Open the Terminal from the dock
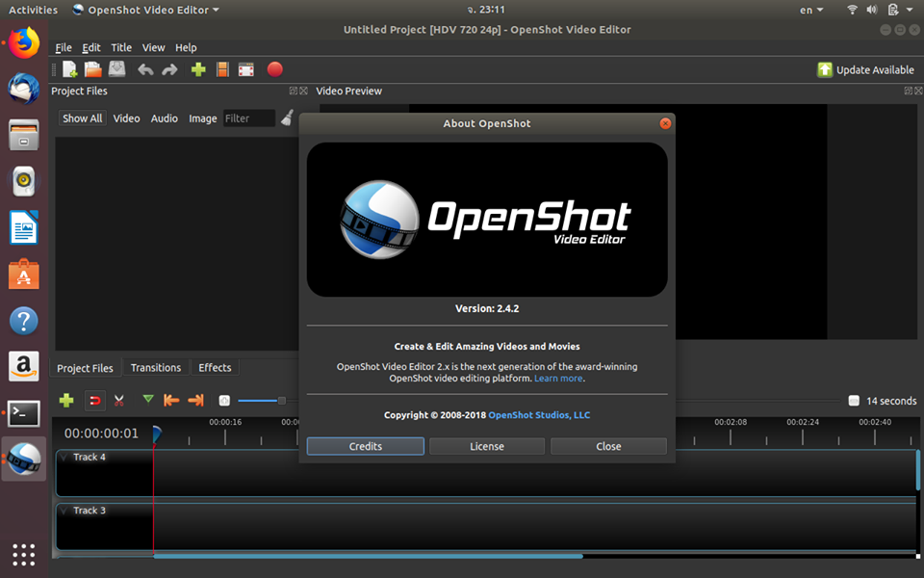 (23, 413)
